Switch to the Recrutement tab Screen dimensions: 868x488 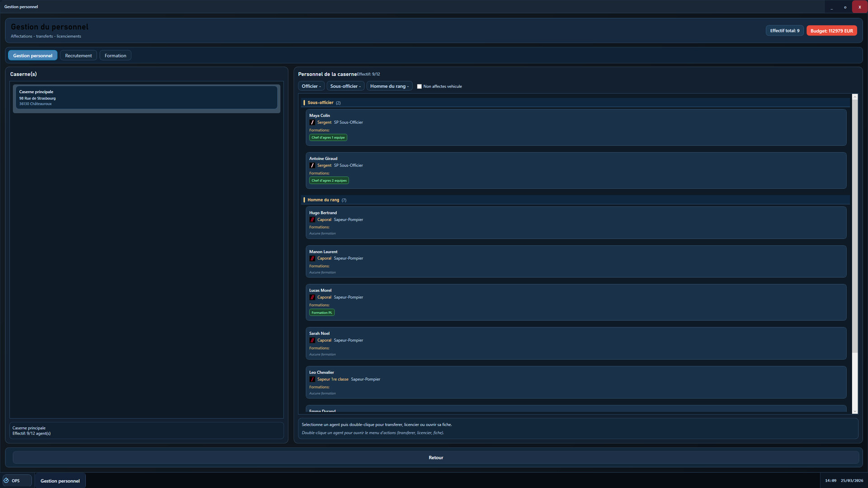(78, 56)
